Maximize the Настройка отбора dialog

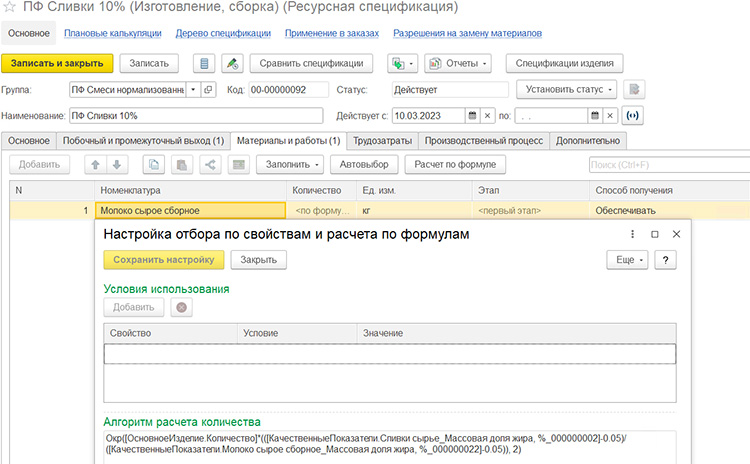point(655,234)
